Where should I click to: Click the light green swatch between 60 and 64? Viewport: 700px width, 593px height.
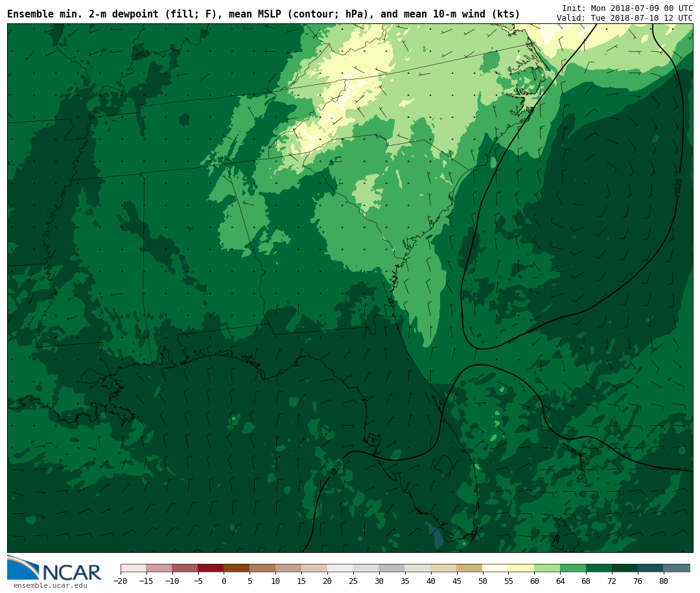[x=548, y=568]
